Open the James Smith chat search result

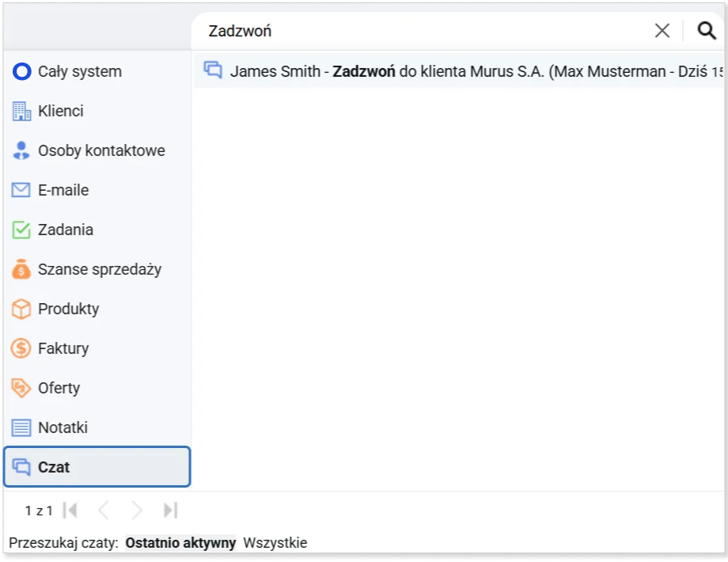click(x=459, y=71)
